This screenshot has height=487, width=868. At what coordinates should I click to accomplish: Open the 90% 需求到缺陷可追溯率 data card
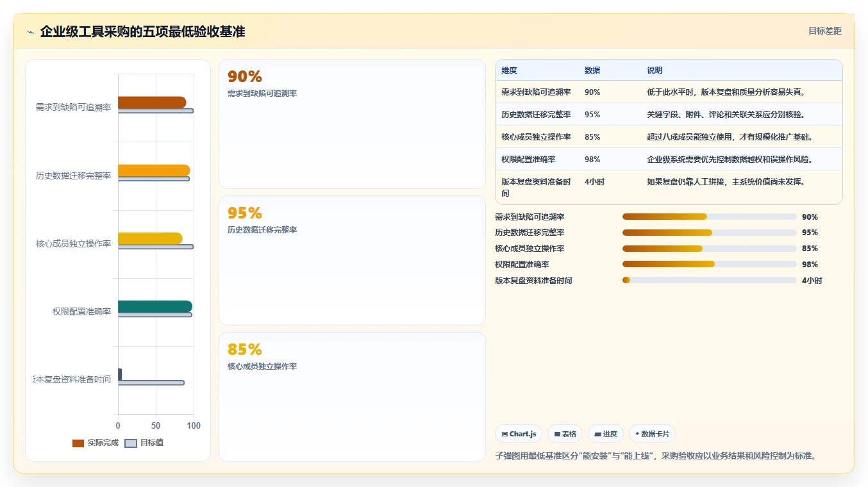352,124
